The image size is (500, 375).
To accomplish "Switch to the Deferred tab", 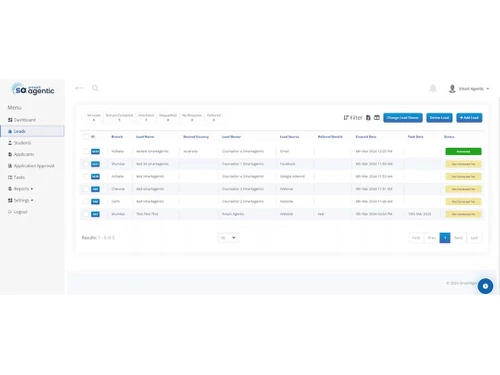I will tap(214, 117).
